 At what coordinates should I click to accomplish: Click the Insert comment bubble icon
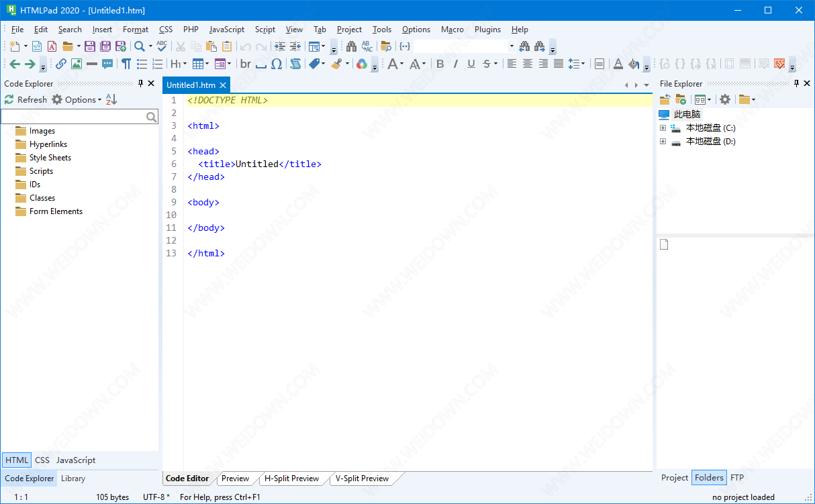tap(107, 64)
